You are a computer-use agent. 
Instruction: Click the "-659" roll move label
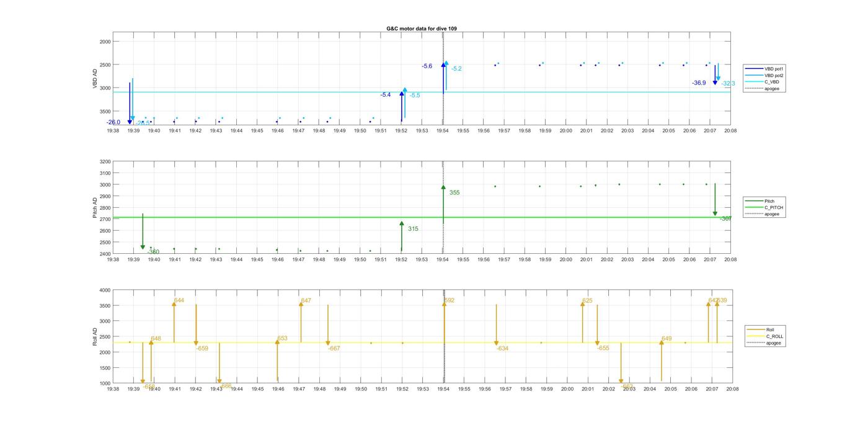pos(202,349)
